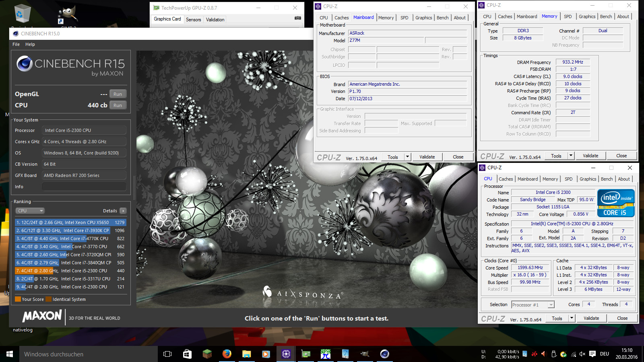
Task: Open the Windows Store taskbar icon
Action: (187, 354)
